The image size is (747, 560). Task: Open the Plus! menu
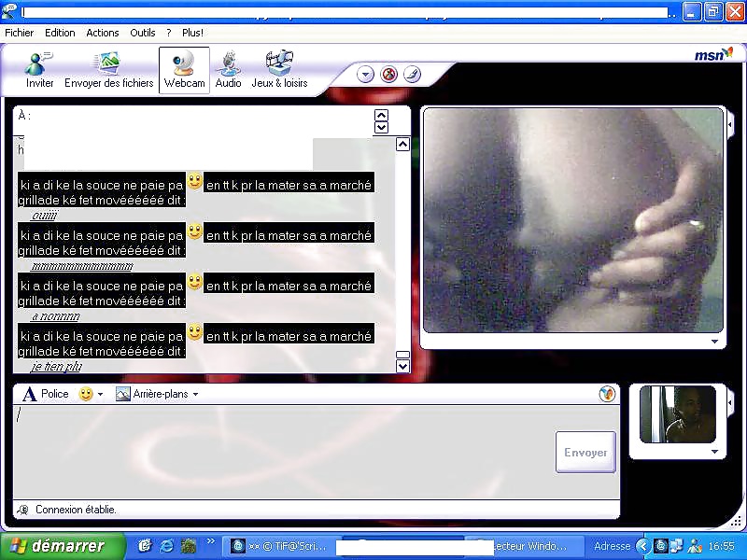[192, 33]
